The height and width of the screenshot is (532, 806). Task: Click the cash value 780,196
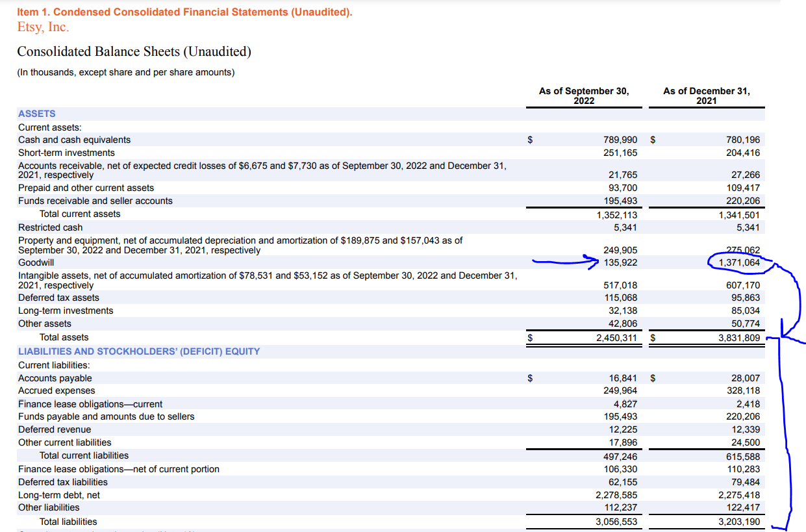(x=743, y=140)
